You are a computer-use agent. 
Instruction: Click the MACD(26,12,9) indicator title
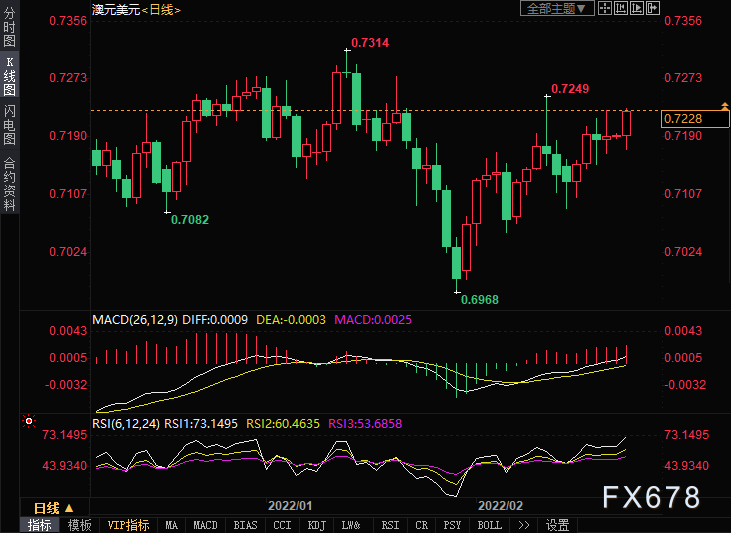tap(135, 320)
